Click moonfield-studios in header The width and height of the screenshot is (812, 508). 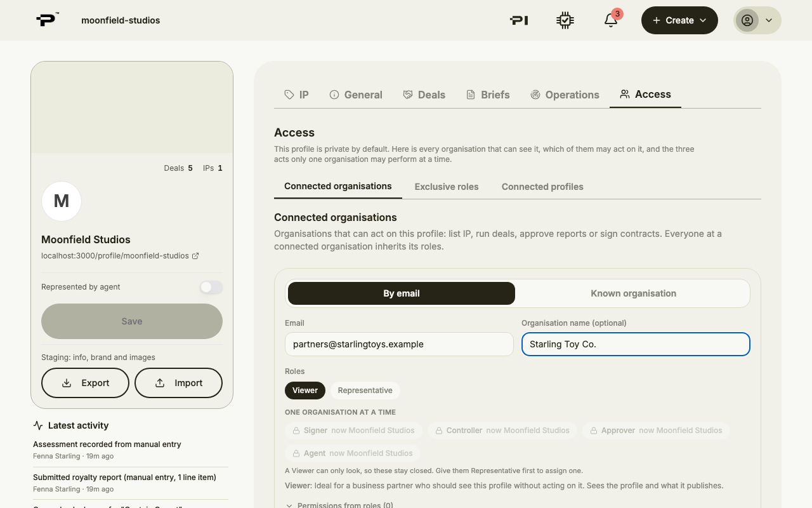click(x=121, y=20)
